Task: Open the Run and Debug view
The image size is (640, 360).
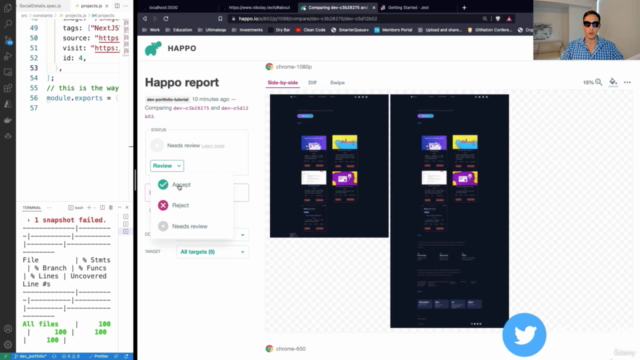Action: (8, 56)
